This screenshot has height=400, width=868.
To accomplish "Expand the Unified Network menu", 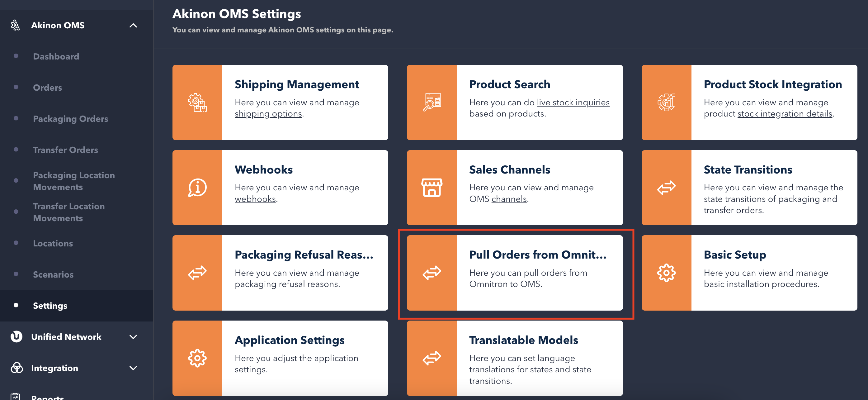I will (x=133, y=337).
